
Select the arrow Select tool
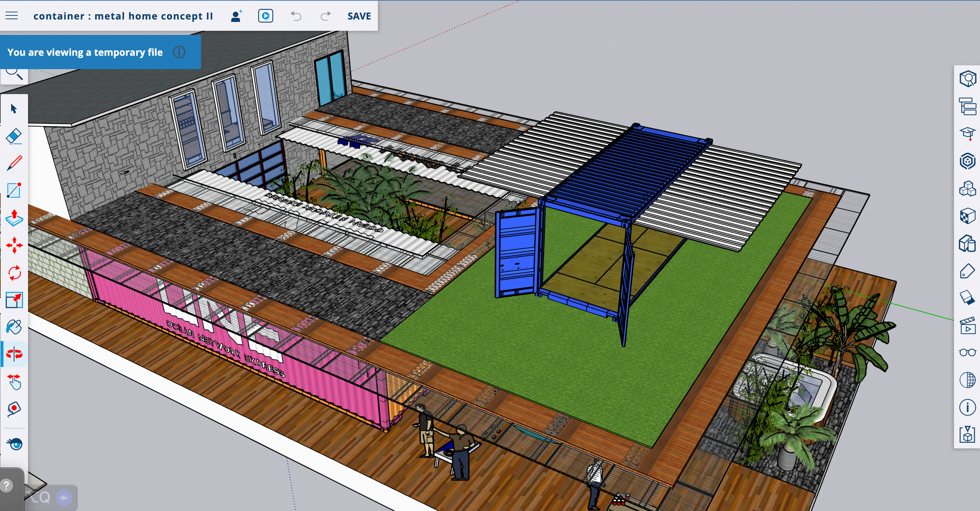(x=14, y=109)
